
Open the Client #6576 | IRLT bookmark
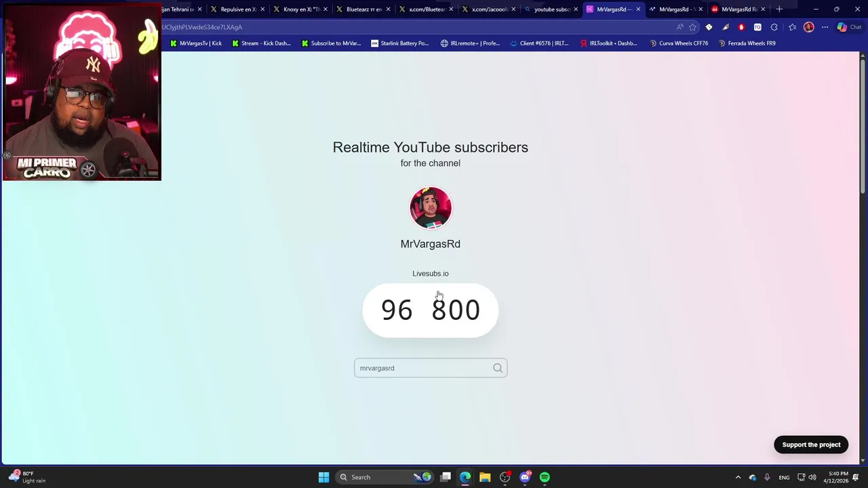point(539,43)
